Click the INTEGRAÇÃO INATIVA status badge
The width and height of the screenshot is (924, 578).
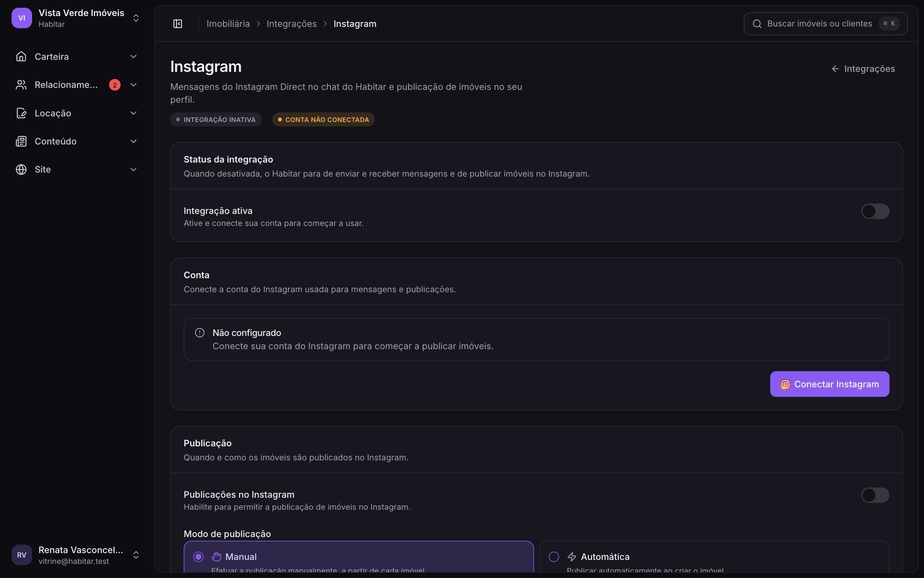(216, 120)
